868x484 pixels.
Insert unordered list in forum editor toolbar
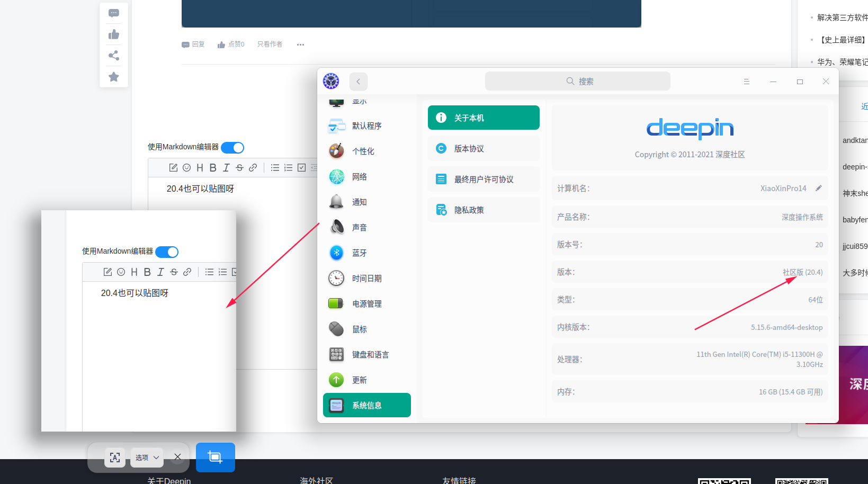275,168
